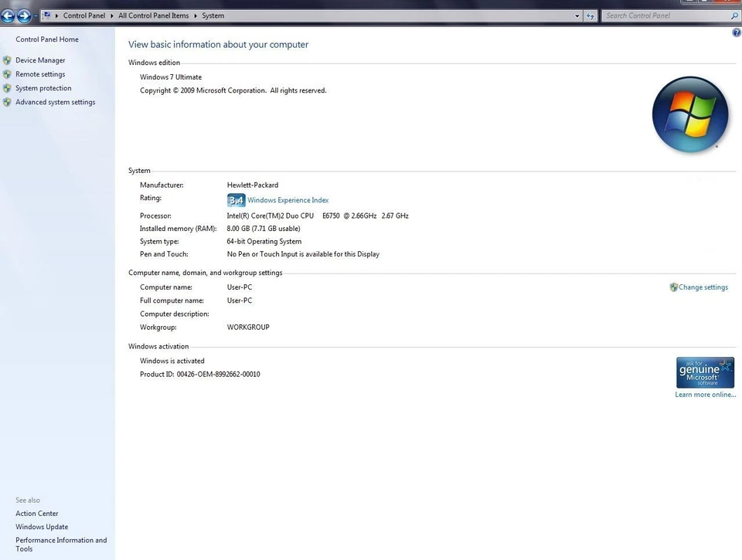Viewport: 742px width, 560px height.
Task: Select All Control Panel Items breadcrumb
Action: [153, 15]
